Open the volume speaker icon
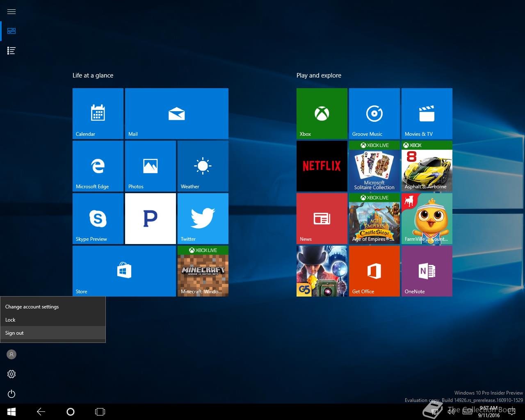The height and width of the screenshot is (420, 525). [451, 411]
